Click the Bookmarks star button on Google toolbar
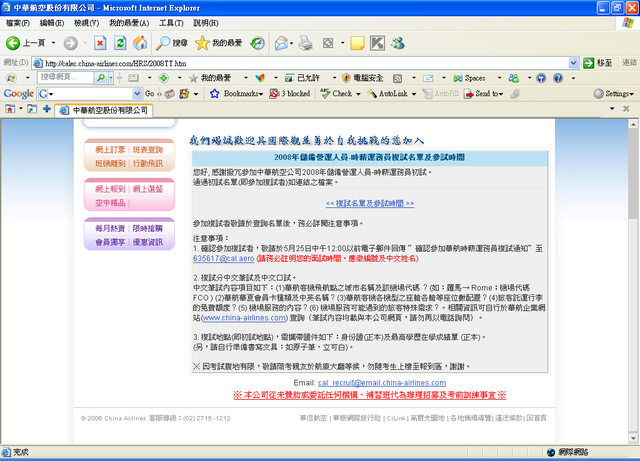Image resolution: width=640 pixels, height=461 pixels. coord(214,94)
